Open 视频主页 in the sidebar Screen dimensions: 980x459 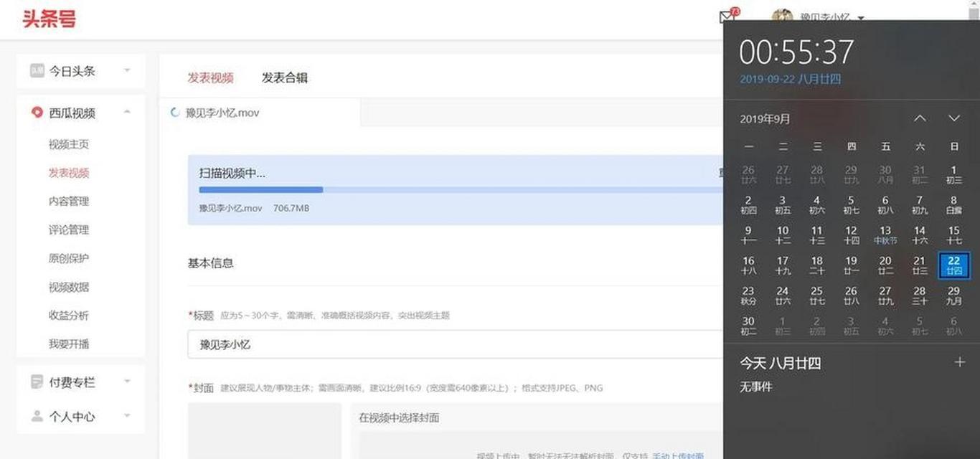[x=69, y=144]
